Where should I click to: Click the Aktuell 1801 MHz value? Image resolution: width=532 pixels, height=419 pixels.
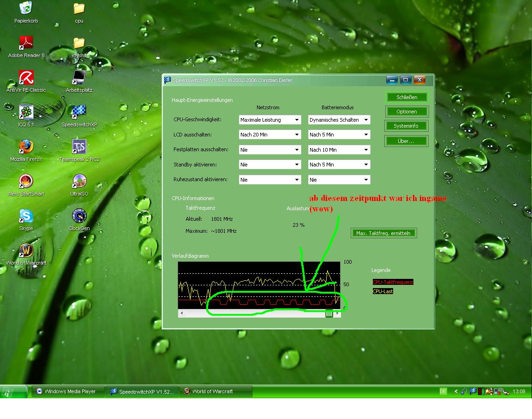coord(222,219)
